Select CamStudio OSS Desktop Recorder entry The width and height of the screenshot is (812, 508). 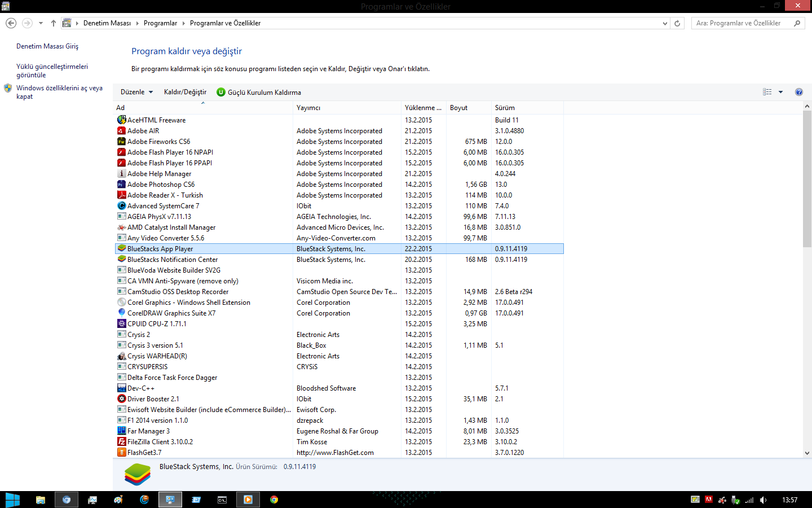178,292
